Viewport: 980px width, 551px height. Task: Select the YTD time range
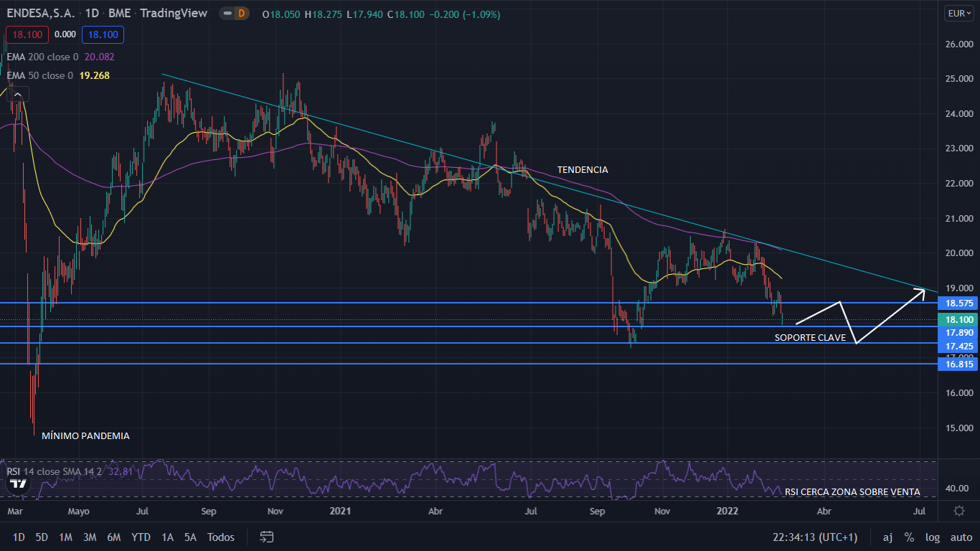coord(141,537)
